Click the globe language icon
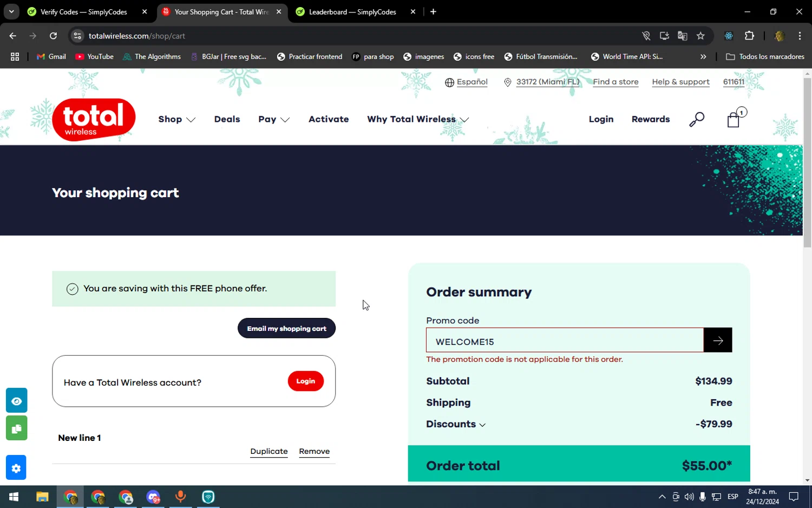The width and height of the screenshot is (812, 508). pyautogui.click(x=449, y=82)
